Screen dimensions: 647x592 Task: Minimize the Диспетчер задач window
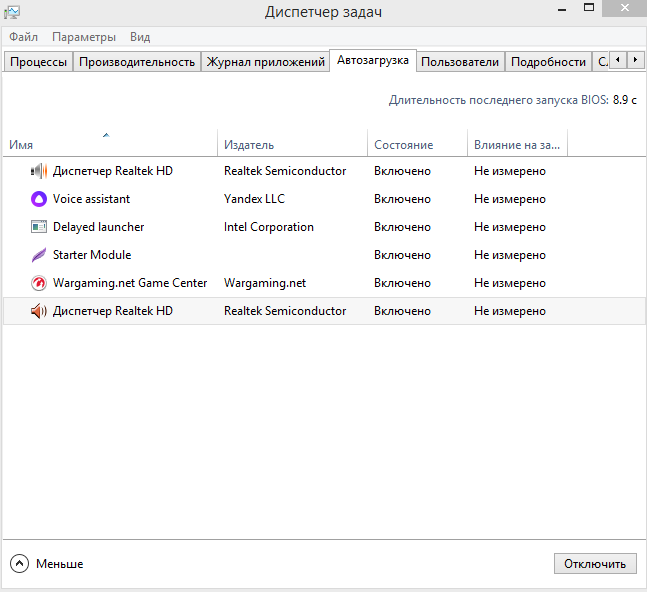click(562, 9)
